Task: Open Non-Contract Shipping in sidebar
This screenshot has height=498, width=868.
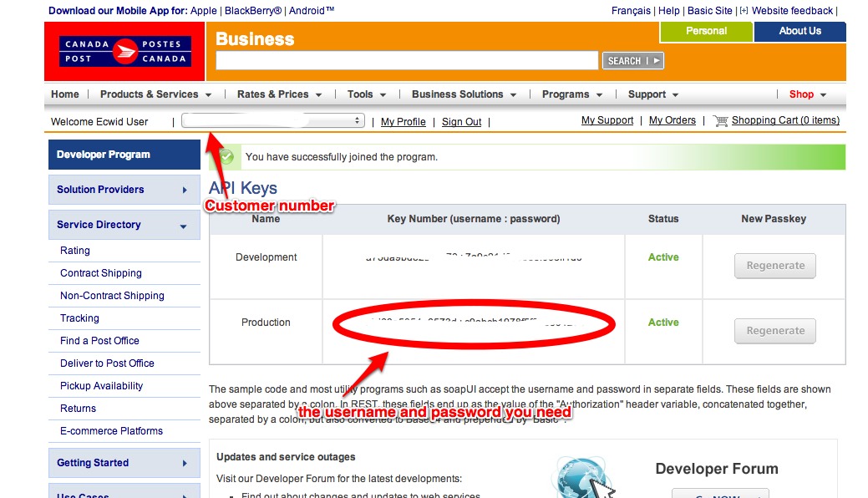Action: coord(112,296)
